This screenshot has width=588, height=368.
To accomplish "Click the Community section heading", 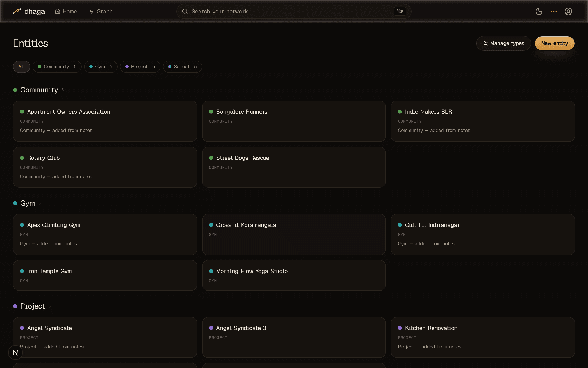I will 39,90.
